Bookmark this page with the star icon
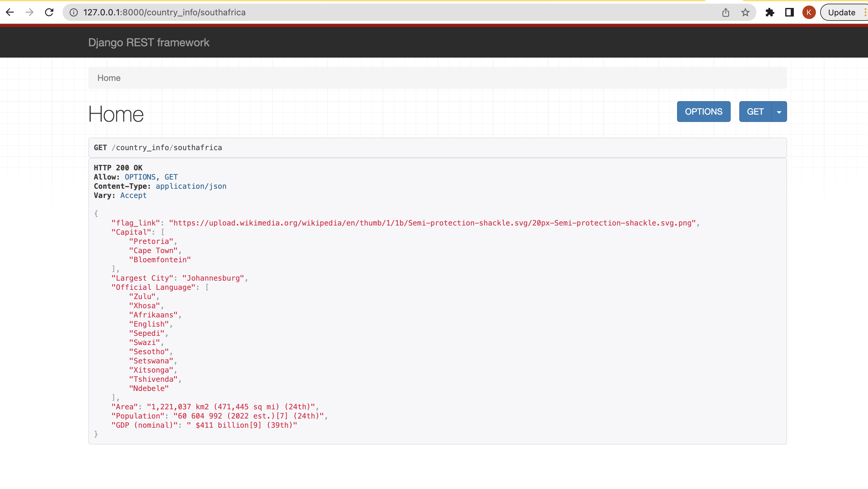The height and width of the screenshot is (489, 868). click(745, 13)
